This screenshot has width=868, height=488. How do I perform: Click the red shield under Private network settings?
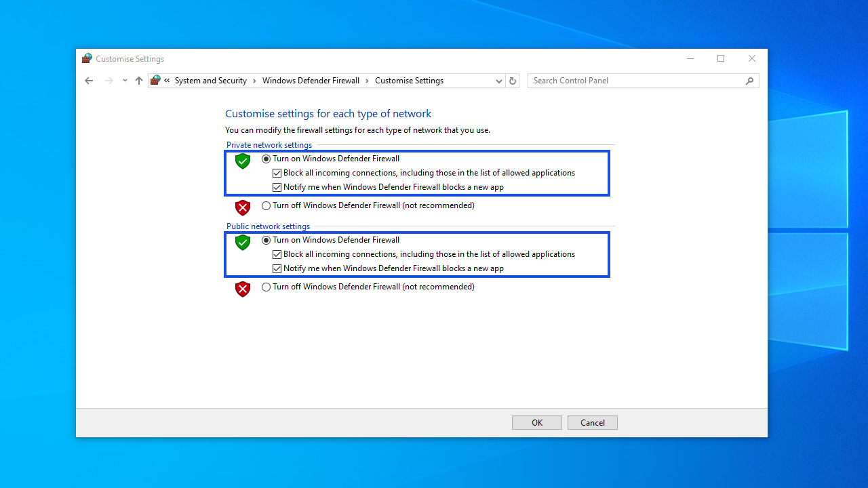click(243, 207)
